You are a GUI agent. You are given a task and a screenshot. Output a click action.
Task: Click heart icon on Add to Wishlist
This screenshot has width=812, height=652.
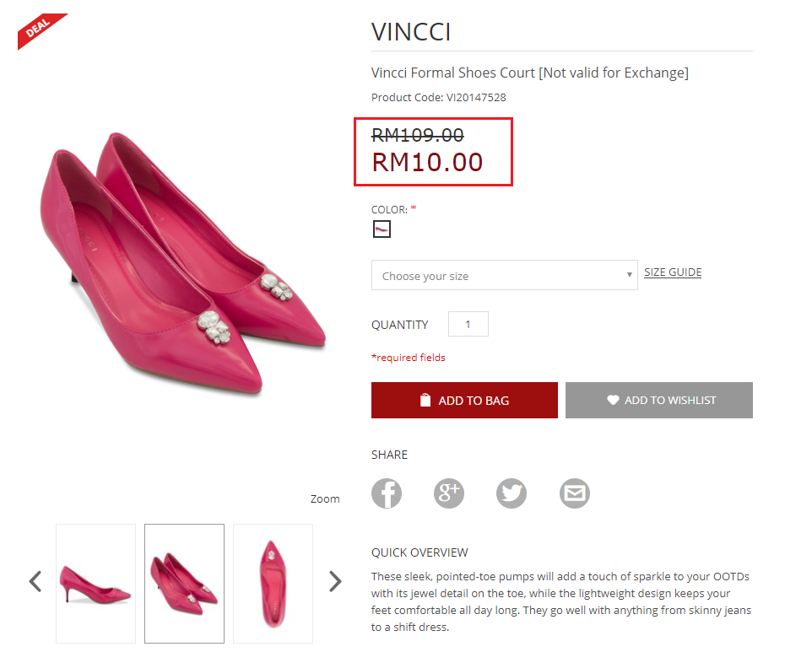pyautogui.click(x=613, y=401)
